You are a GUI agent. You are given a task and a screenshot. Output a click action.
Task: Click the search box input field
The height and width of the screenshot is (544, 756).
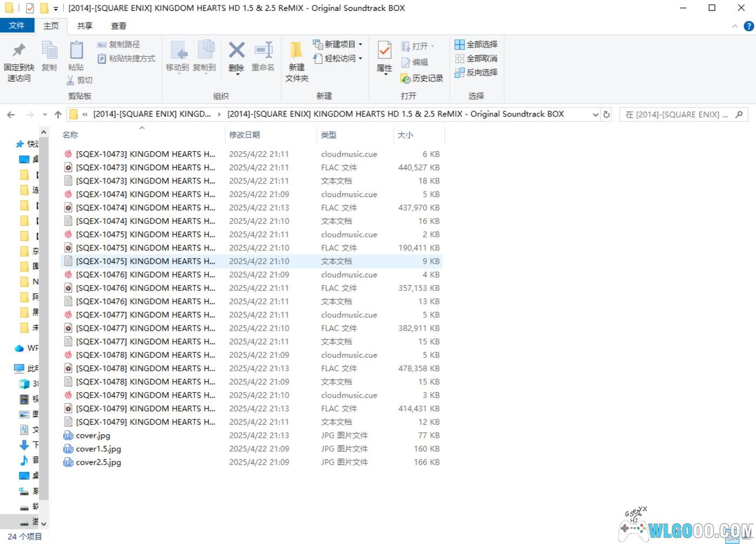tap(677, 114)
